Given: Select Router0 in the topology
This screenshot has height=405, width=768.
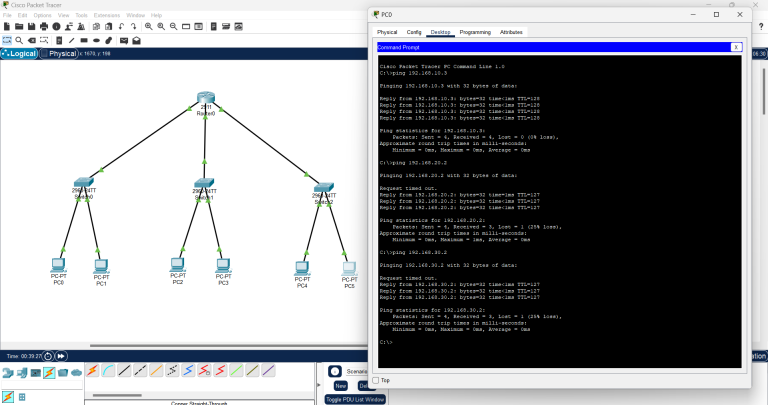Looking at the screenshot, I should (x=206, y=97).
